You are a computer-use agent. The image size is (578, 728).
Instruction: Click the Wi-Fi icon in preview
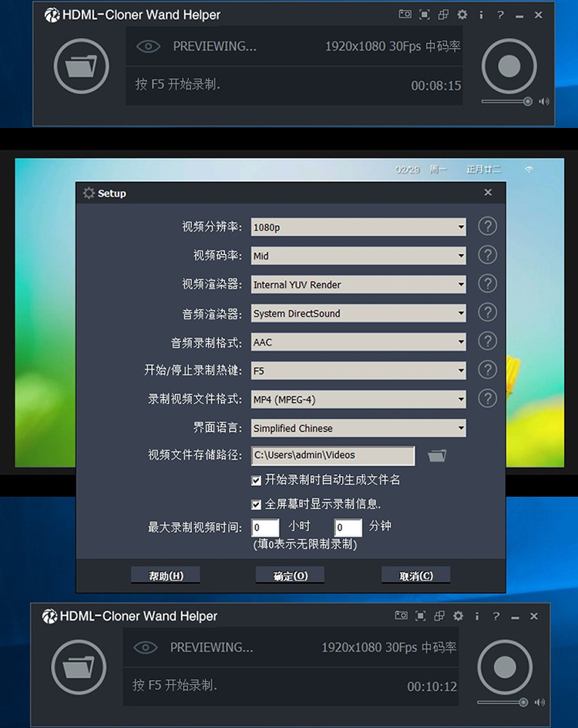coord(529,170)
